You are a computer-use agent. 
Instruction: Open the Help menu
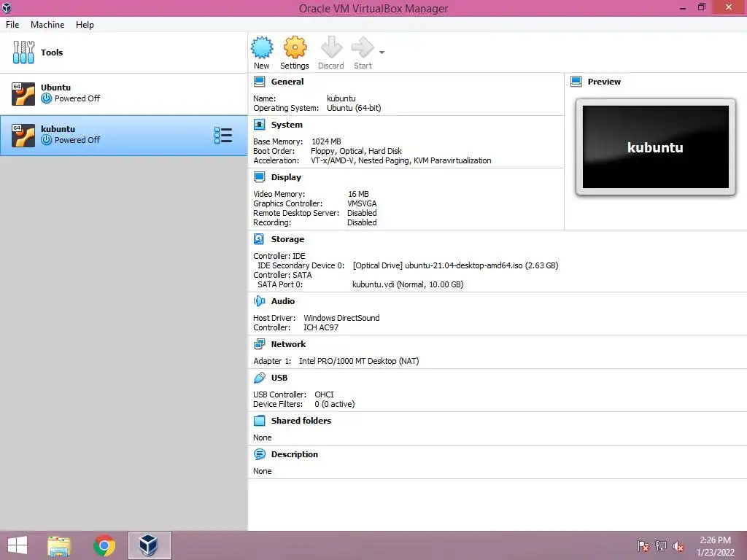(85, 25)
